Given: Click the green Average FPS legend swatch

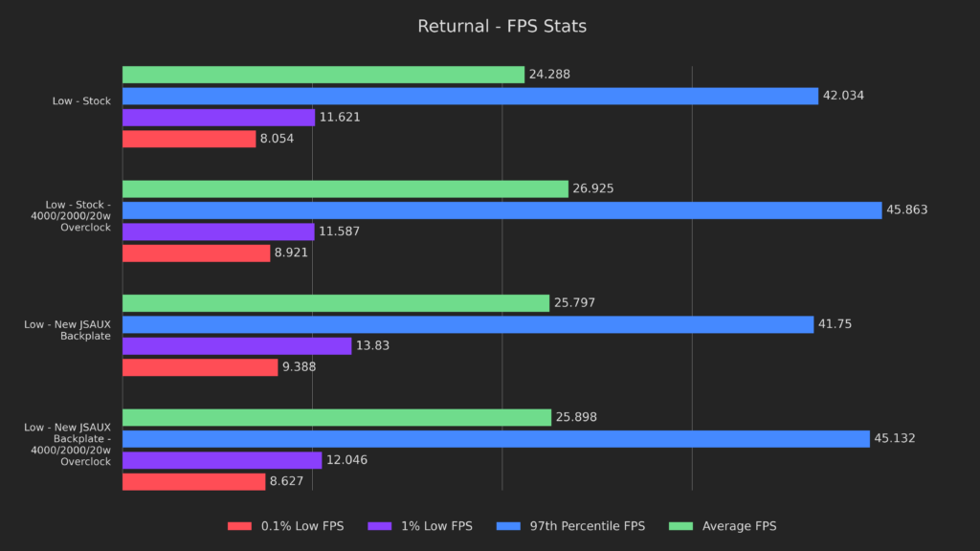Looking at the screenshot, I should pyautogui.click(x=682, y=526).
